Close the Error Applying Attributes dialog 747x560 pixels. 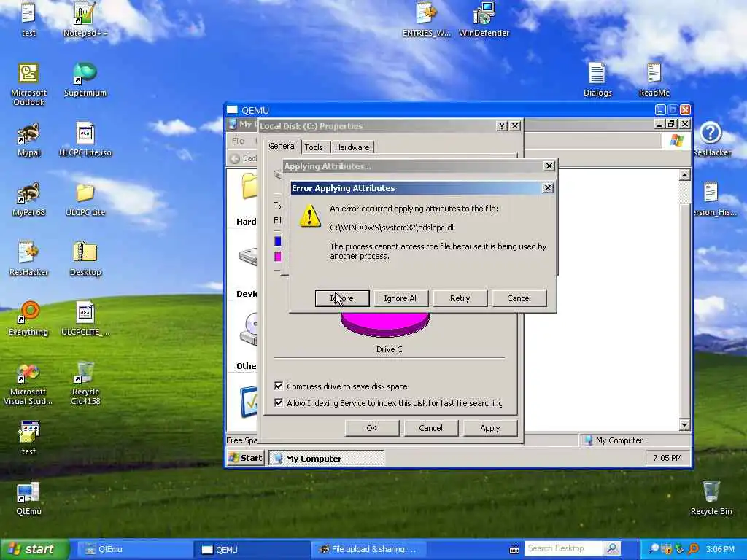(x=548, y=188)
